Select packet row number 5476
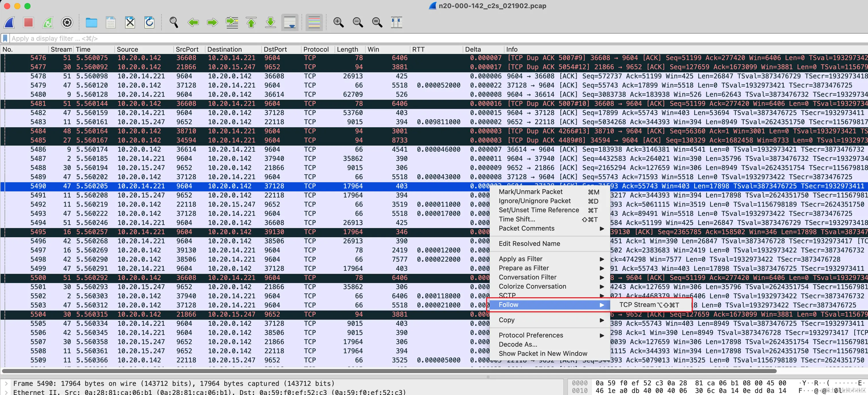 click(434, 58)
